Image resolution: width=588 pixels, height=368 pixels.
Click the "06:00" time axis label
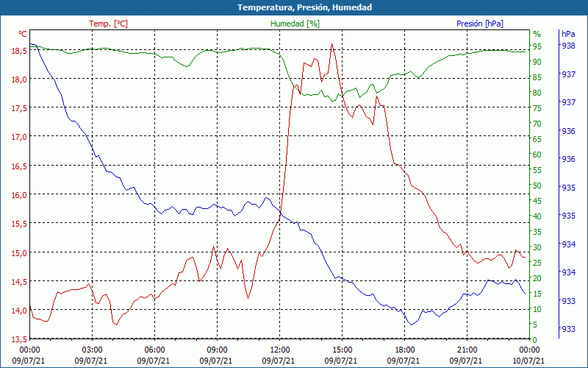(x=155, y=350)
